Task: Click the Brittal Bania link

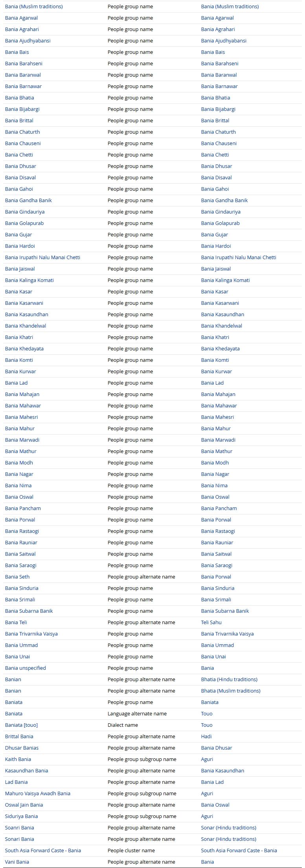Action: (19, 736)
